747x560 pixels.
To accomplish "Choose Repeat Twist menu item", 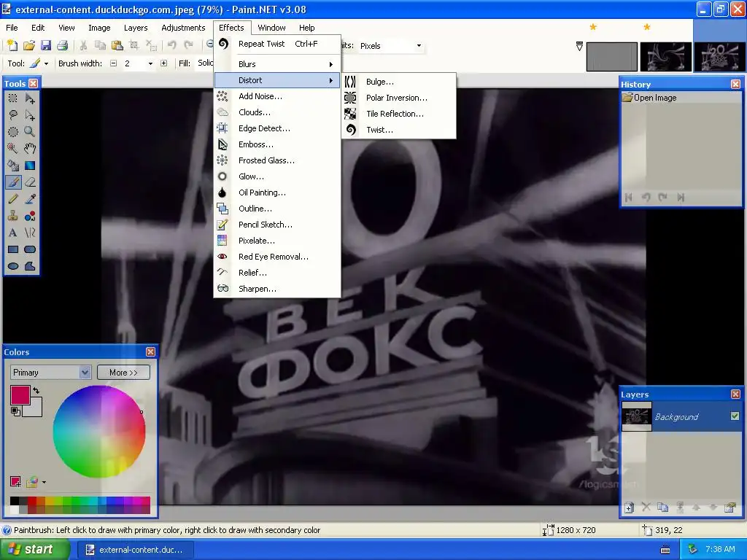I will (276, 44).
